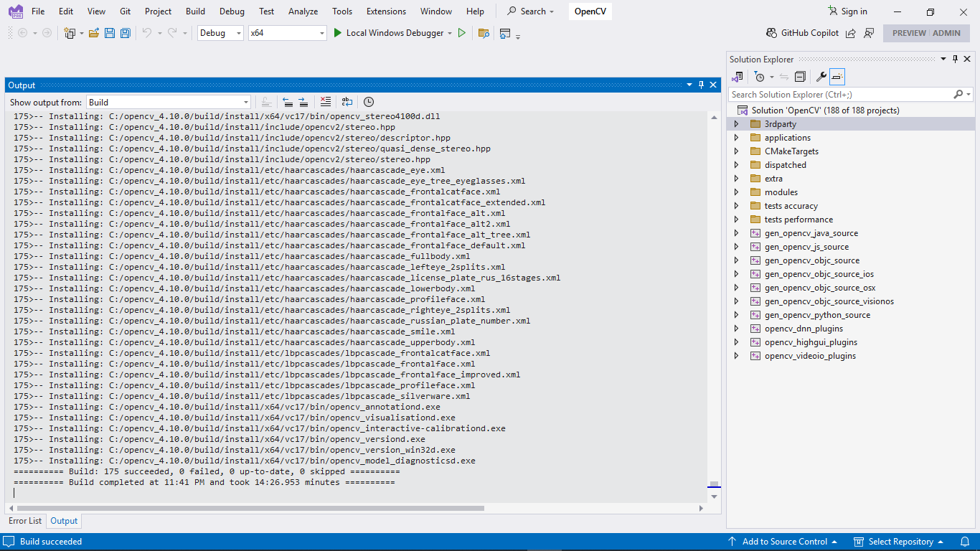Click the Open File folder icon

[x=94, y=33]
